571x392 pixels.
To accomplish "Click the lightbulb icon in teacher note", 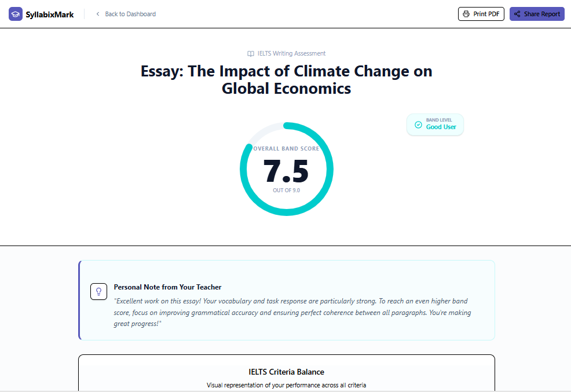I will [x=99, y=291].
